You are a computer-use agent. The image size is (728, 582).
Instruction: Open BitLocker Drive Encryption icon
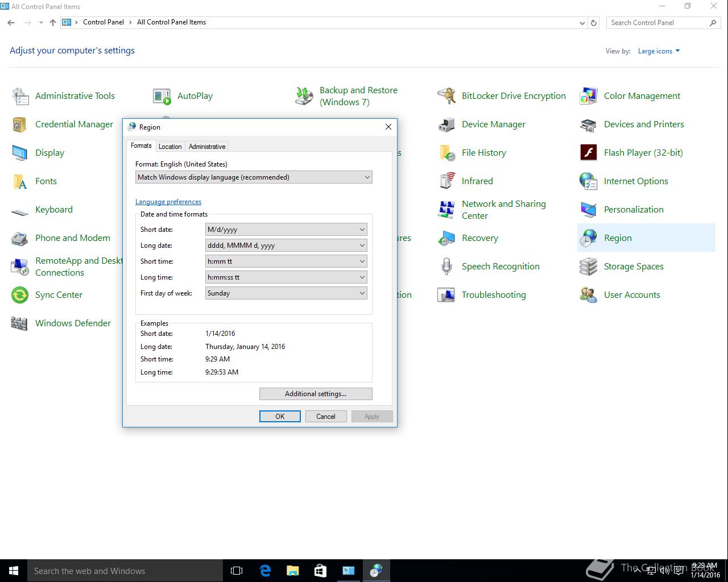click(x=446, y=96)
